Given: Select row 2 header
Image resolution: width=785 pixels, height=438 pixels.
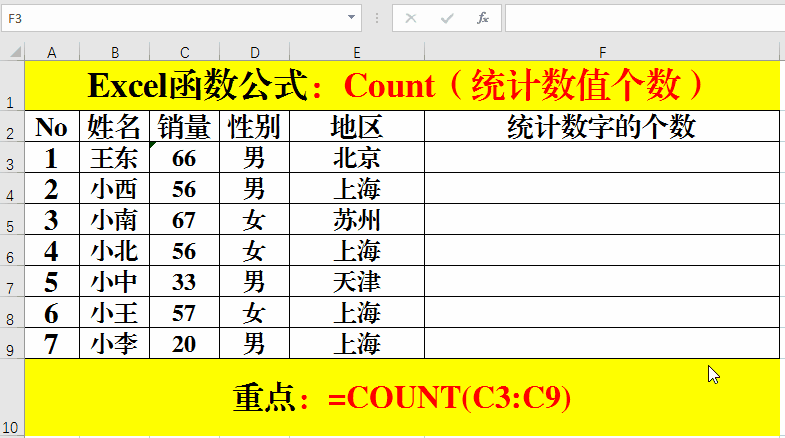Looking at the screenshot, I should [x=12, y=126].
